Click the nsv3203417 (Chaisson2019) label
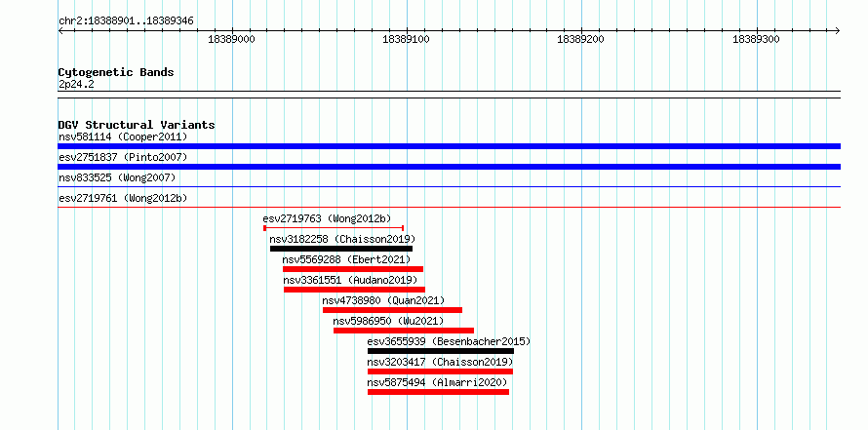The height and width of the screenshot is (430, 868). pyautogui.click(x=440, y=362)
